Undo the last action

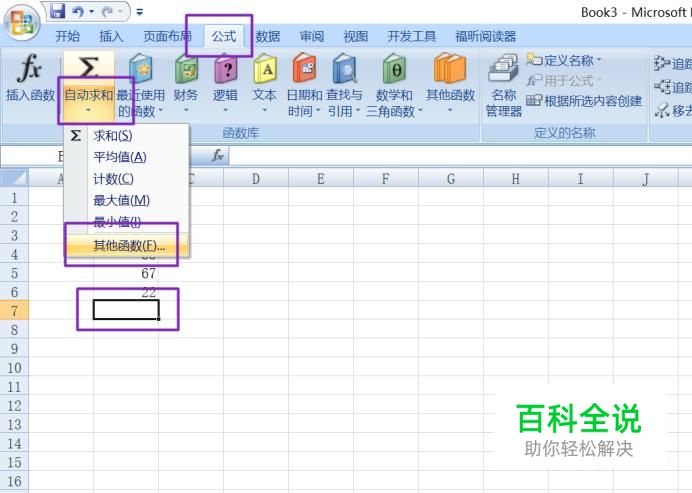pyautogui.click(x=78, y=11)
